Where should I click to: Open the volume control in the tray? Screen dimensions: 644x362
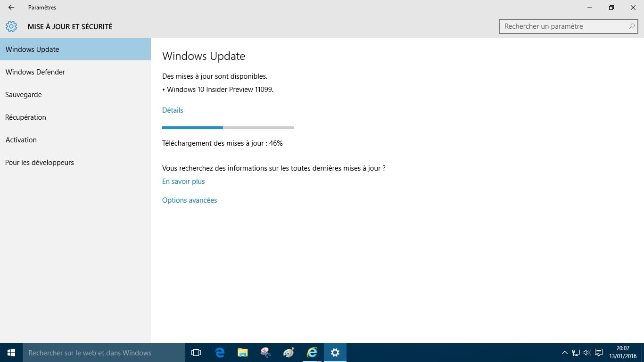tap(587, 353)
